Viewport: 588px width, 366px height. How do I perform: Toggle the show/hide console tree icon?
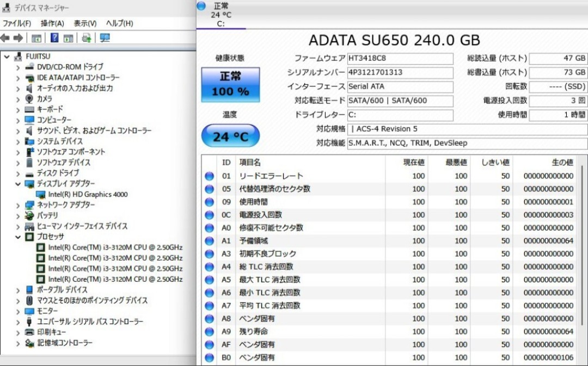click(x=36, y=38)
